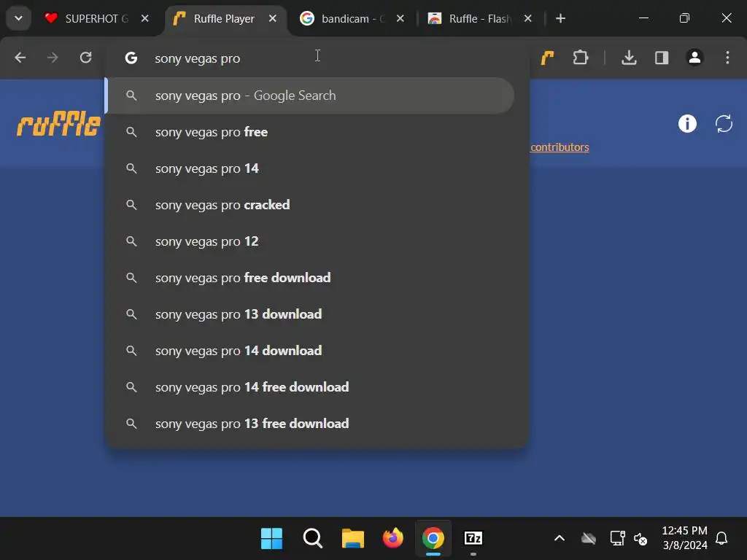Image resolution: width=747 pixels, height=560 pixels.
Task: Launch File Explorer from taskbar
Action: (x=353, y=538)
